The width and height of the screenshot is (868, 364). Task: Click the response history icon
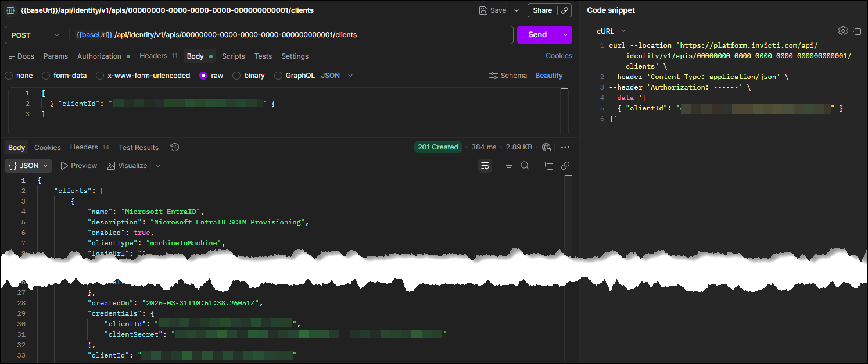coord(174,147)
